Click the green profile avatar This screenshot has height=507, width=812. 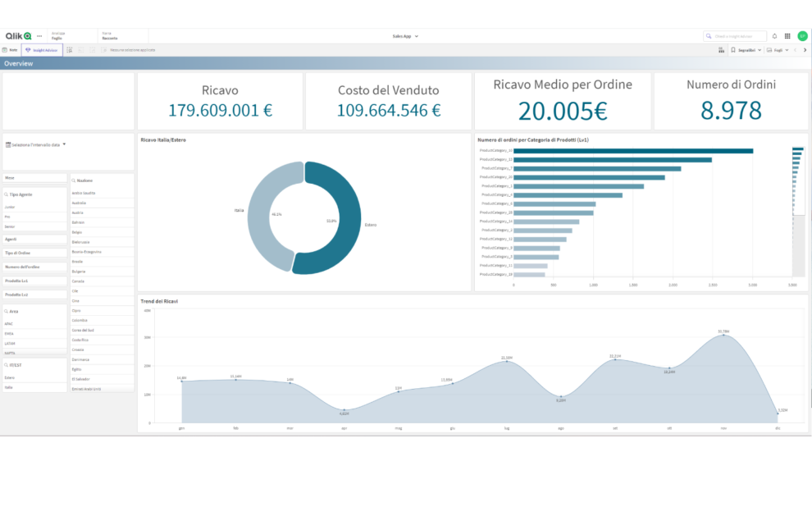802,35
